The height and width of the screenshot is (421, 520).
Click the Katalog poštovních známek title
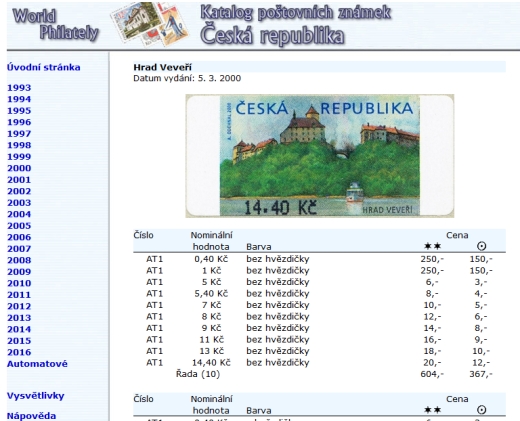[295, 13]
